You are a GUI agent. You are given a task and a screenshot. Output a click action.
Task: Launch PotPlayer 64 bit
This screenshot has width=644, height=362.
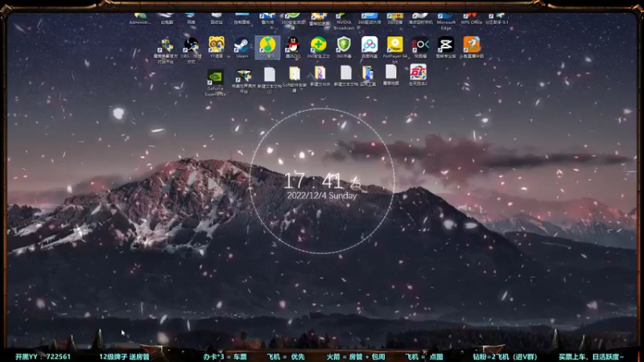(x=394, y=49)
